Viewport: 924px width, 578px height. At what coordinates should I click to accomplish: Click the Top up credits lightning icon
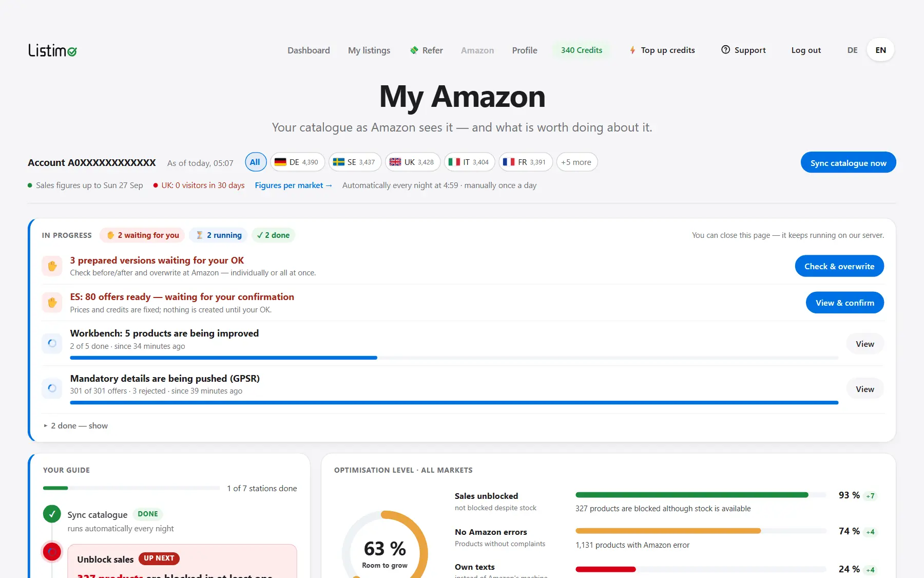632,50
